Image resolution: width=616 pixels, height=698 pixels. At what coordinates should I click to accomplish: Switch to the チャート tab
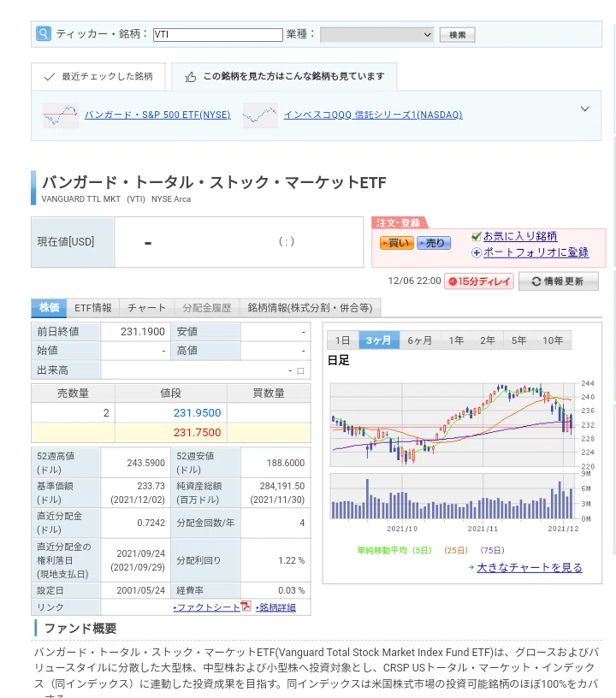click(147, 308)
